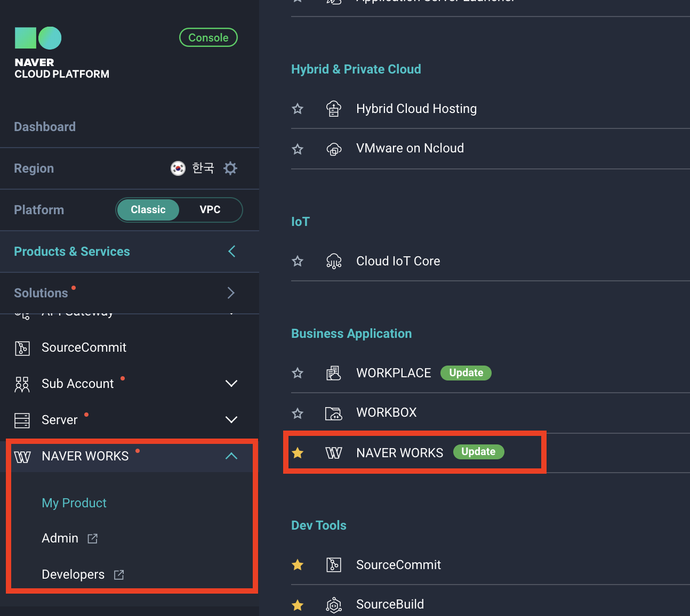Click the 한국 region label
Viewport: 690px width, 616px height.
pos(203,168)
